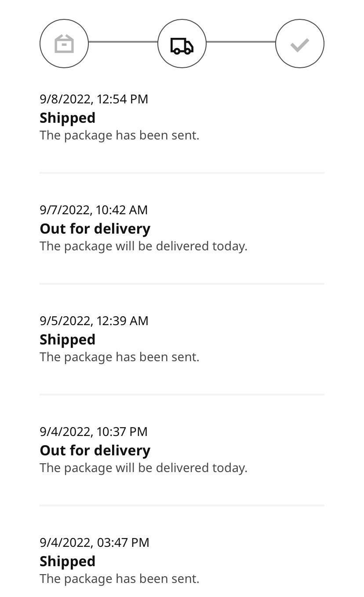Click the progress bar between truck and checkmark
The height and width of the screenshot is (597, 364).
click(x=241, y=43)
